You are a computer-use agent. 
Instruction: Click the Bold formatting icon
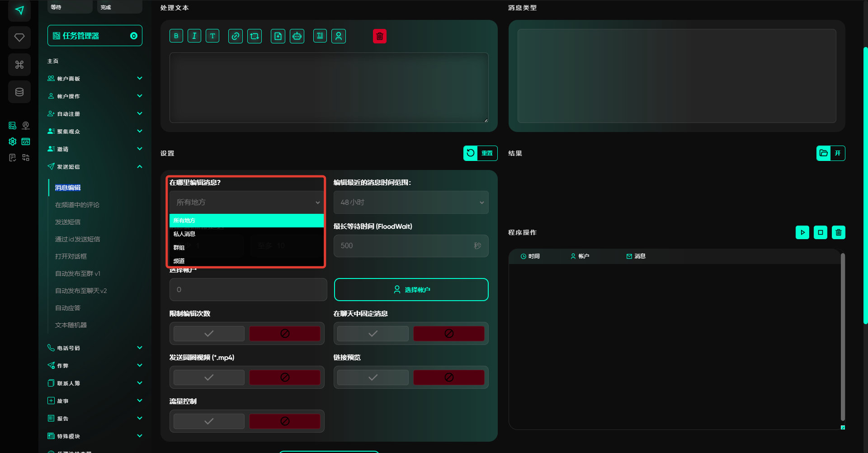point(176,36)
